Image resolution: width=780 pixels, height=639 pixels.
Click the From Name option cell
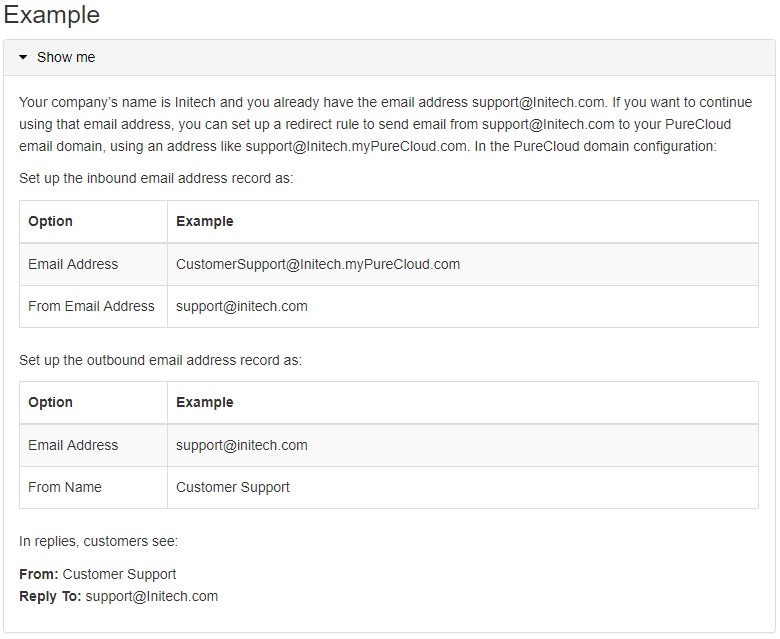94,487
